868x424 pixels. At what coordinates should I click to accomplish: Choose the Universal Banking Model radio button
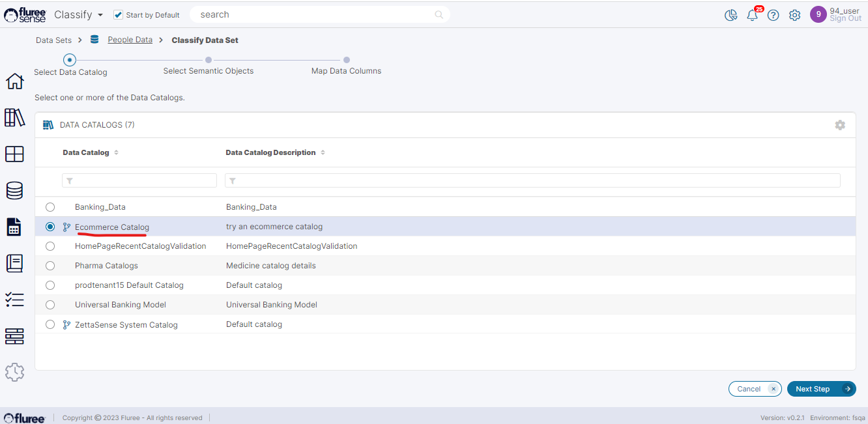50,305
